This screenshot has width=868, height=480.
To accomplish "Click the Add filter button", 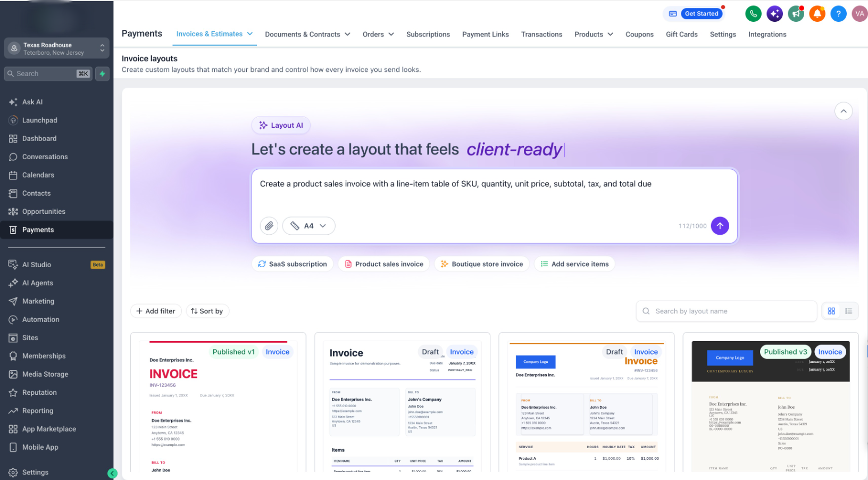I will tap(156, 311).
